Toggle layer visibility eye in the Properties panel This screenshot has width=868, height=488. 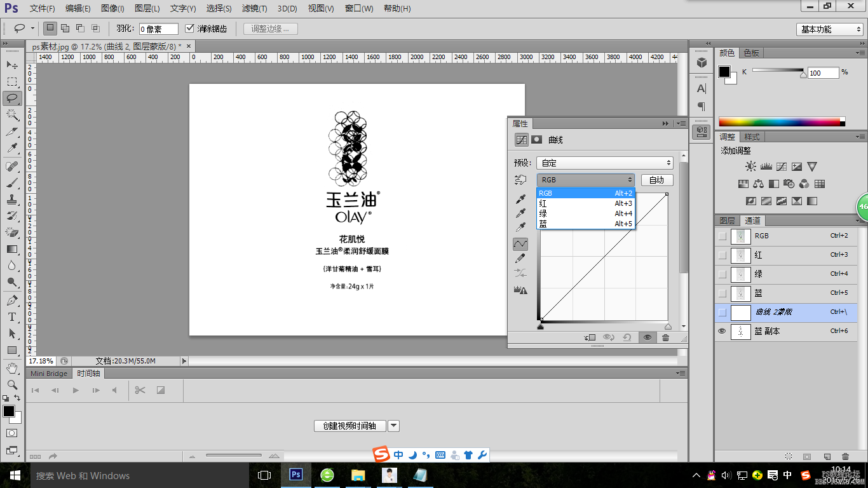click(x=648, y=337)
